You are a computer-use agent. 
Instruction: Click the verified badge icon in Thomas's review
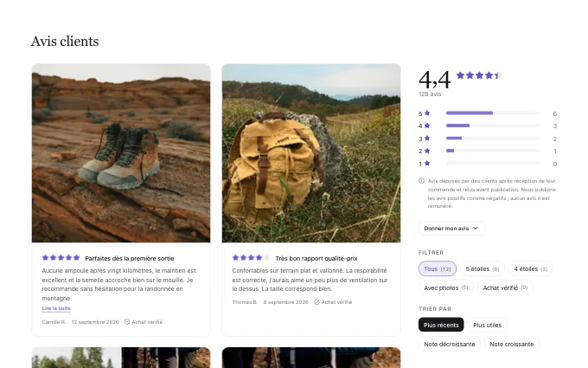(316, 302)
